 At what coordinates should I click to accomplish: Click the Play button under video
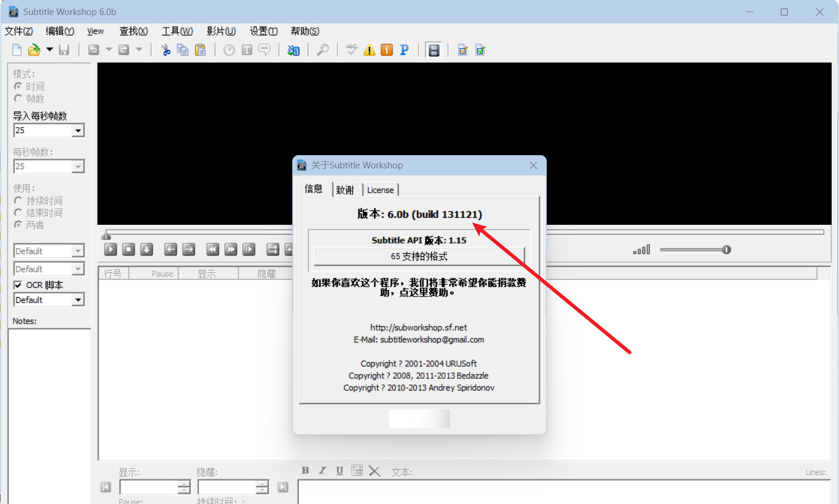click(111, 249)
